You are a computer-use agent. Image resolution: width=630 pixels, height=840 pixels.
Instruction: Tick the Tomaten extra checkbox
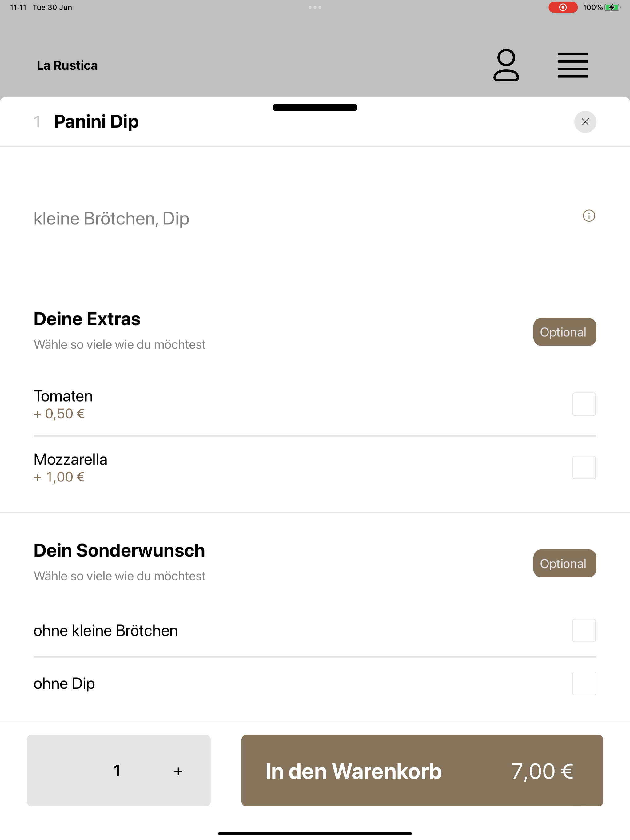[x=584, y=404]
